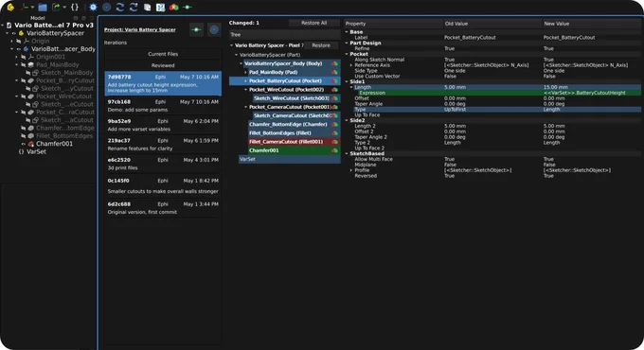Toggle visibility of Sketch_MainBody in model tree
This screenshot has height=350, width=644.
[x=27, y=73]
